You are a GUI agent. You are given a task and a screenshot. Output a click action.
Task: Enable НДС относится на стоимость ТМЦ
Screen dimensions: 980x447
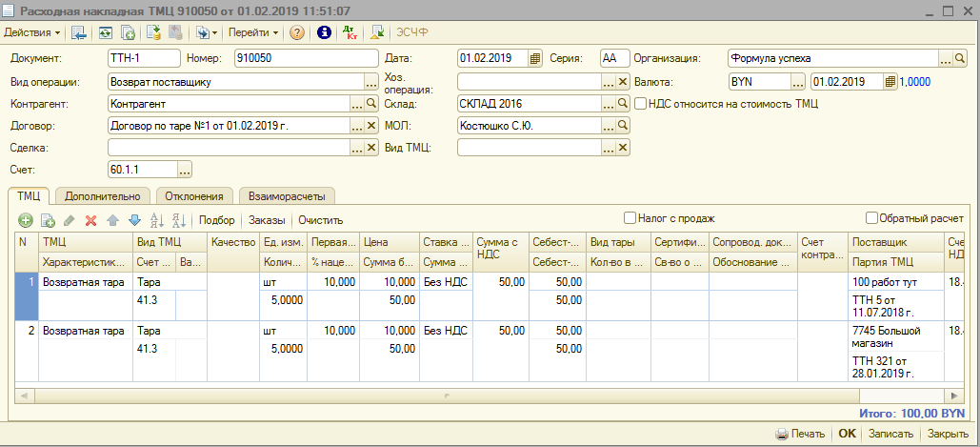(x=641, y=103)
